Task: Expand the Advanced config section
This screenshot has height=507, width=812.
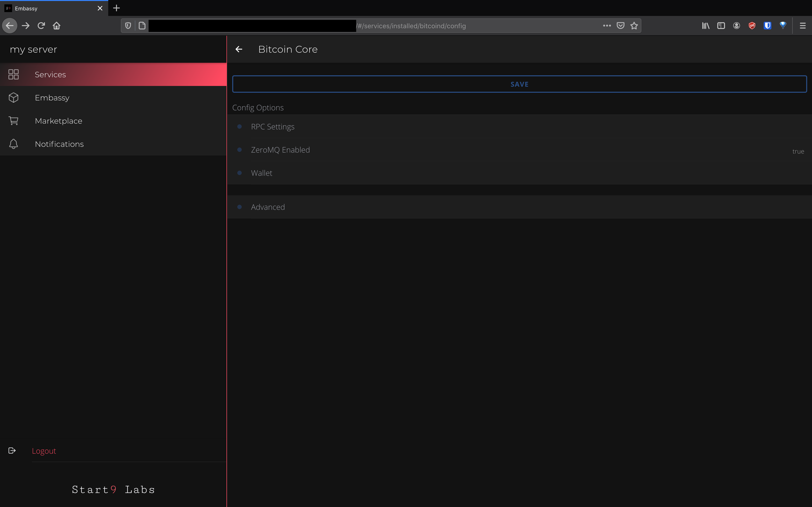Action: 268,207
